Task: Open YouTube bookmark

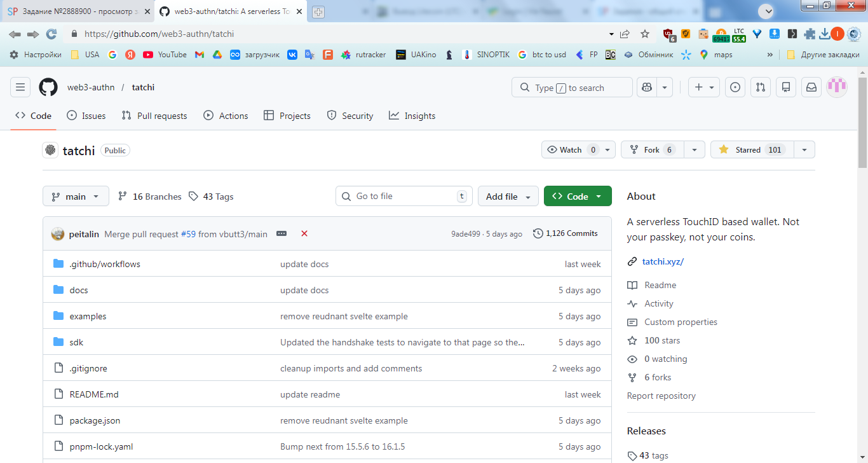Action: (x=165, y=55)
